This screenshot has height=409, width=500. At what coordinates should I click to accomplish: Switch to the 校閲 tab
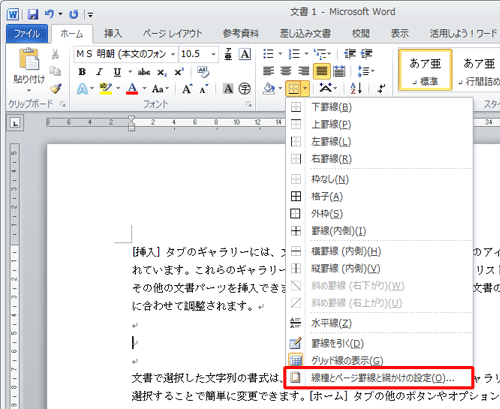361,34
